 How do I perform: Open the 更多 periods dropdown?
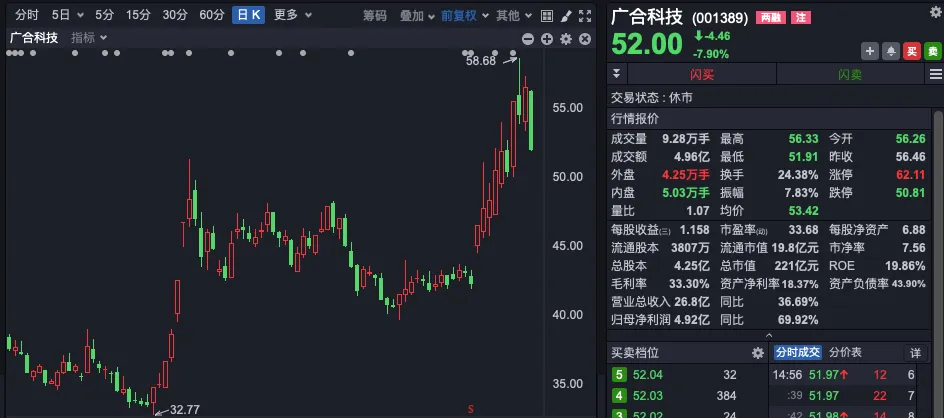click(x=291, y=16)
